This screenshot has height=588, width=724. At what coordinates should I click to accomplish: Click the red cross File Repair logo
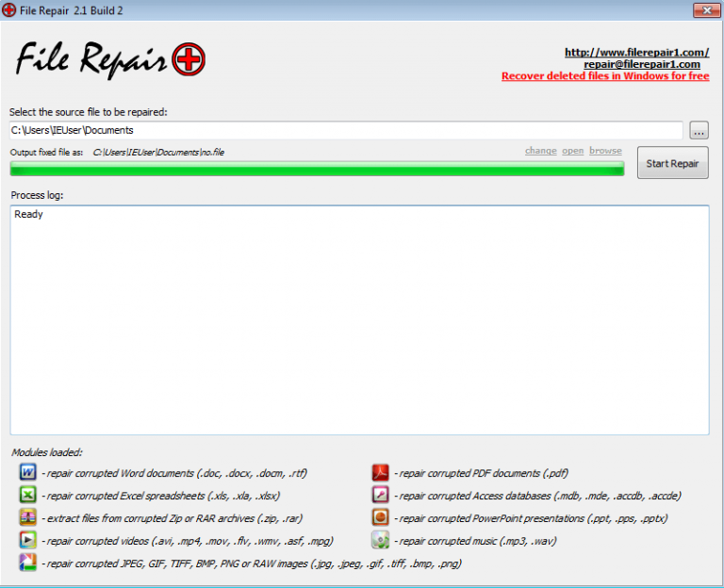click(x=189, y=61)
